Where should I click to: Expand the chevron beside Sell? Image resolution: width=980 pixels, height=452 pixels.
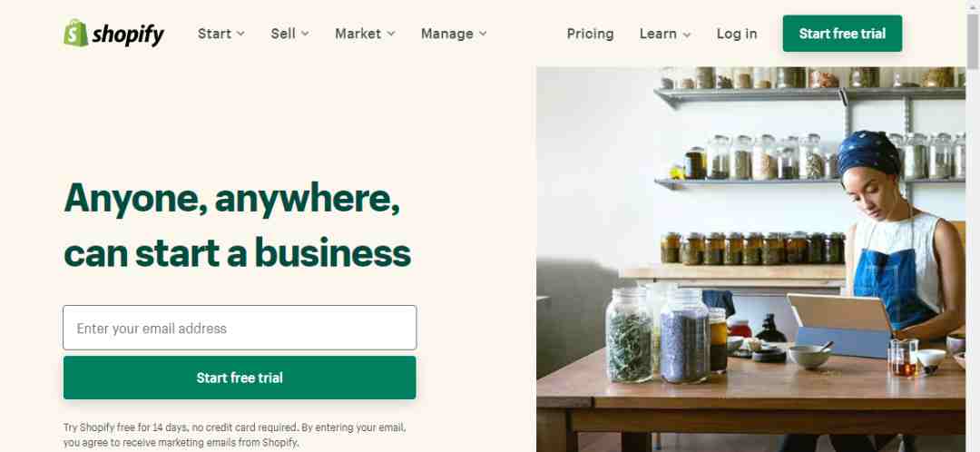pyautogui.click(x=305, y=34)
